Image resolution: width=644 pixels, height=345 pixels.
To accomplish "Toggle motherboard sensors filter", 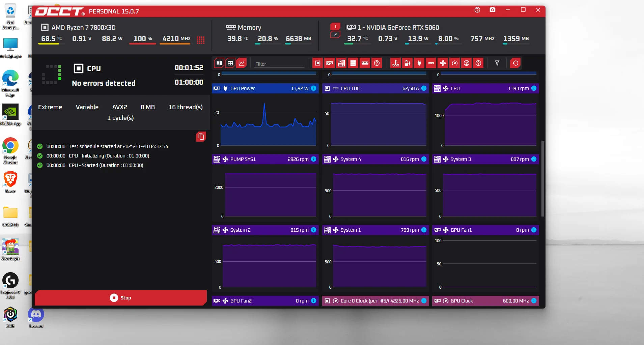I will pos(341,63).
